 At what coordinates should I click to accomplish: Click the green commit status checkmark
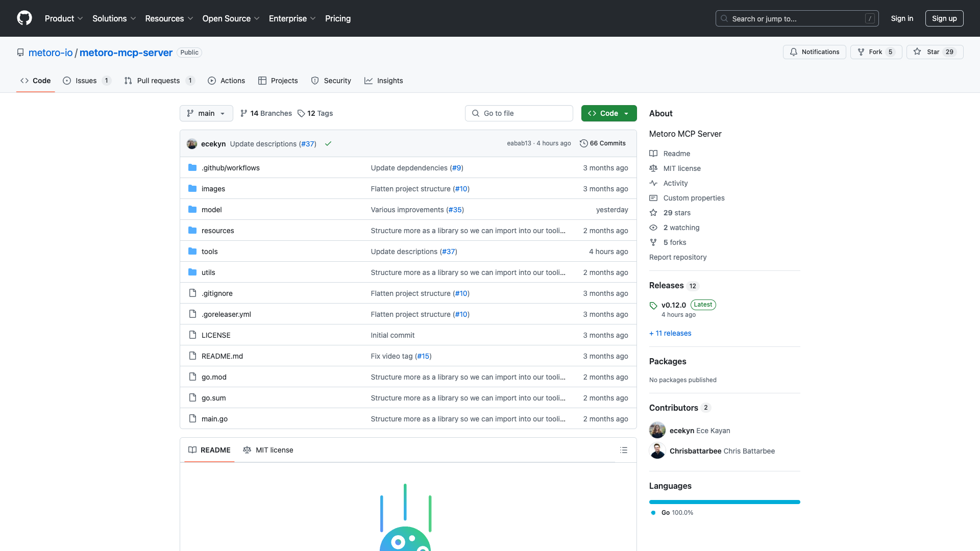(x=328, y=144)
